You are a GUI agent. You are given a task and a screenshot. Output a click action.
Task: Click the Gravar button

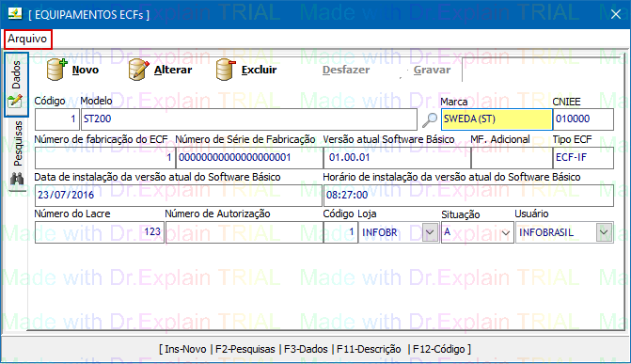click(x=432, y=70)
